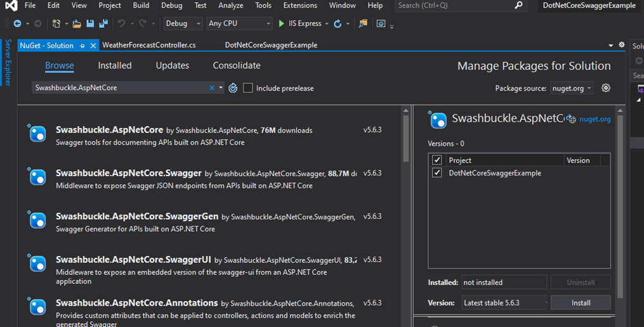
Task: Click the Swashbuckle.AspNetCore.Annotations package icon
Action: point(37,307)
